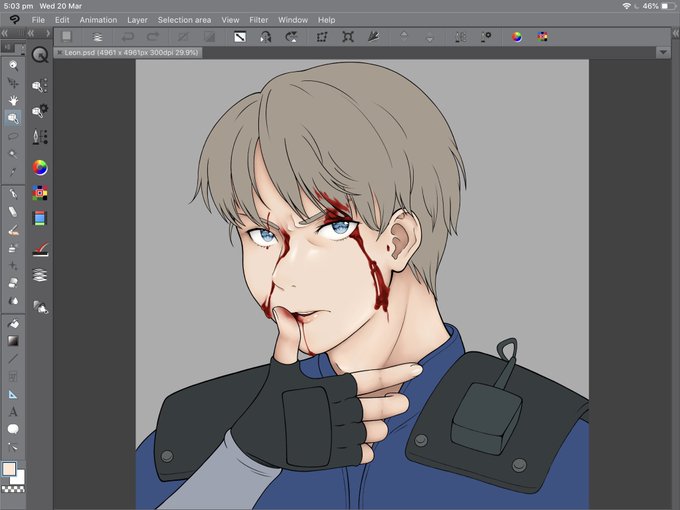Select the white sub color swatch
The image size is (680, 510).
point(18,477)
